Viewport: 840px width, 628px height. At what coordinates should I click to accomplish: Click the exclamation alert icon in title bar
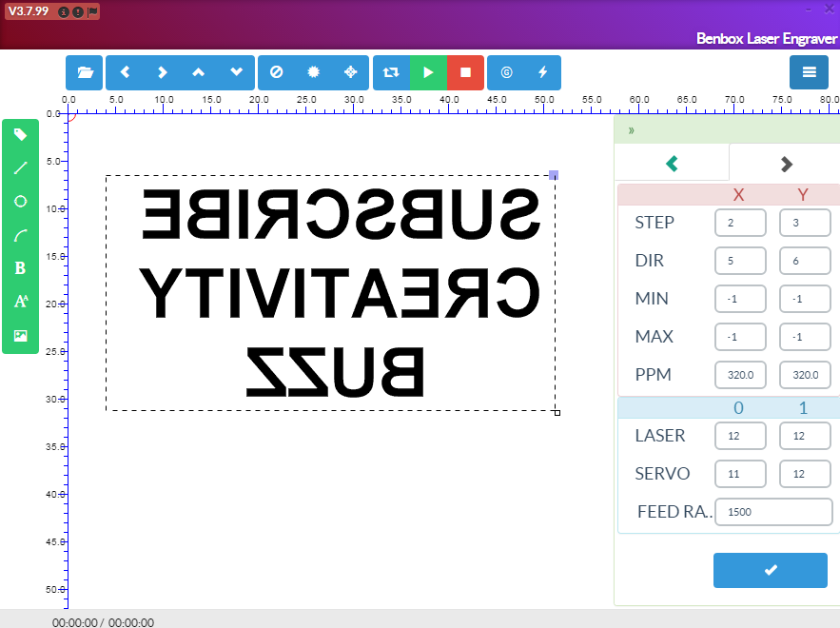click(x=78, y=11)
